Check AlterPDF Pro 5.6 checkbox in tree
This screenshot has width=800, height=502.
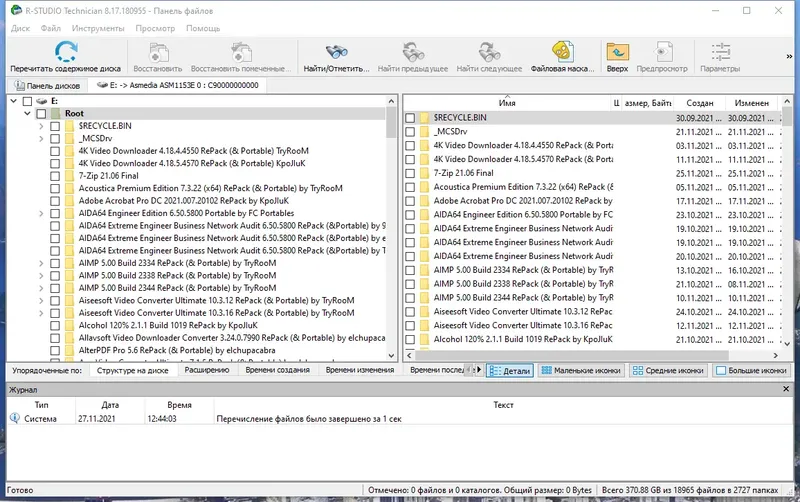[55, 350]
